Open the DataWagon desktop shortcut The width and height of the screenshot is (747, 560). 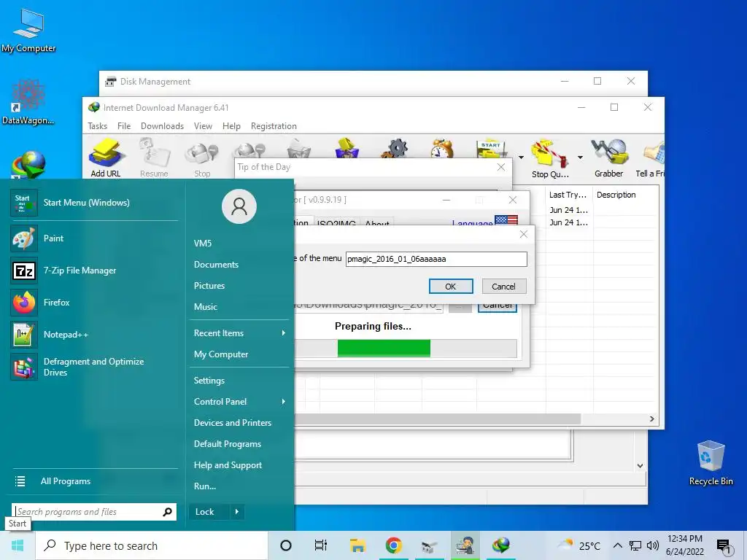tap(28, 102)
